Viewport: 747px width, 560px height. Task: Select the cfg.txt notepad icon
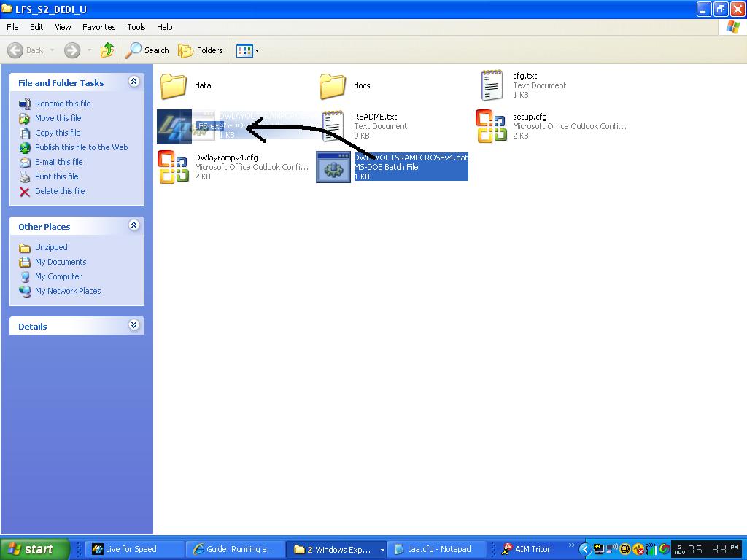tap(492, 85)
